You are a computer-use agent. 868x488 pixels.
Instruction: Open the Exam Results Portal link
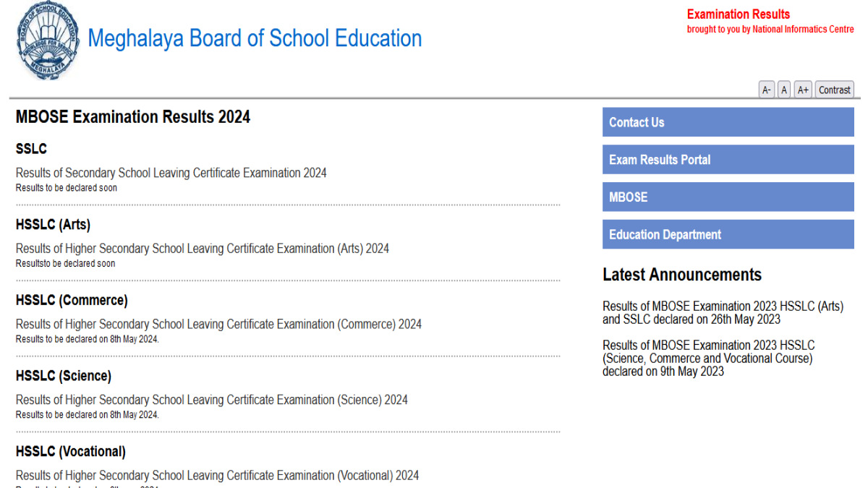click(x=728, y=160)
